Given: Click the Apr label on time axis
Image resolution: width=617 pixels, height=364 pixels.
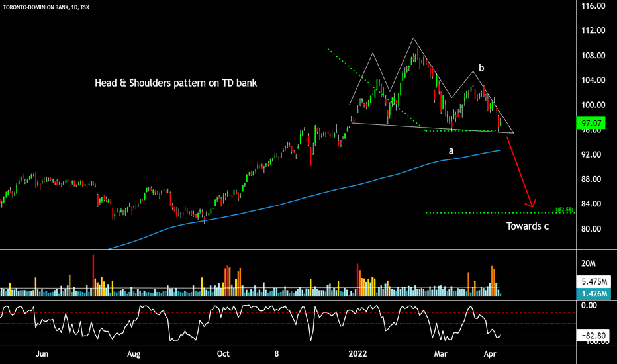Looking at the screenshot, I should coord(489,354).
